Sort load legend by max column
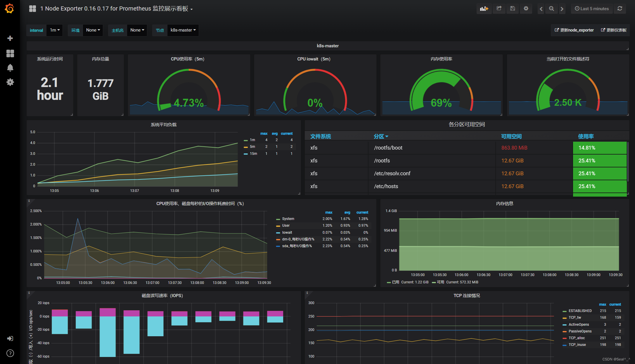Viewport: 635px width, 364px height. 264,134
